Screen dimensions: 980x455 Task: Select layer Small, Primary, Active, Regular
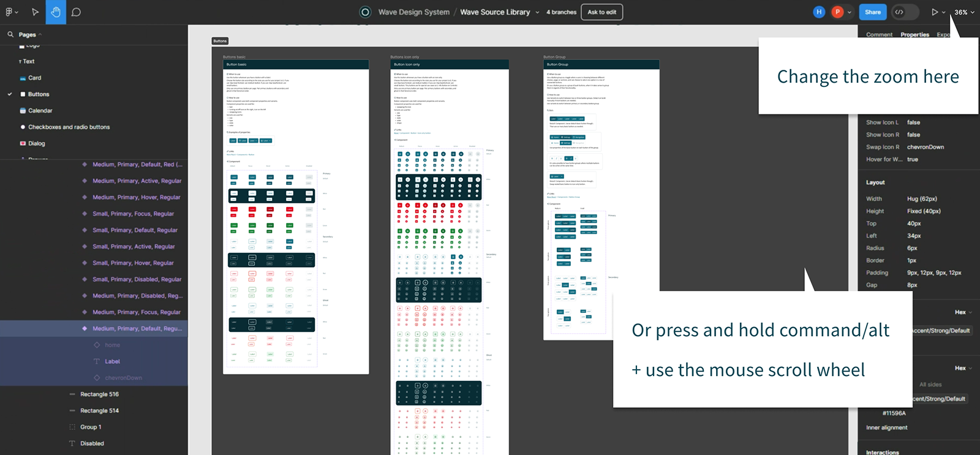[134, 247]
